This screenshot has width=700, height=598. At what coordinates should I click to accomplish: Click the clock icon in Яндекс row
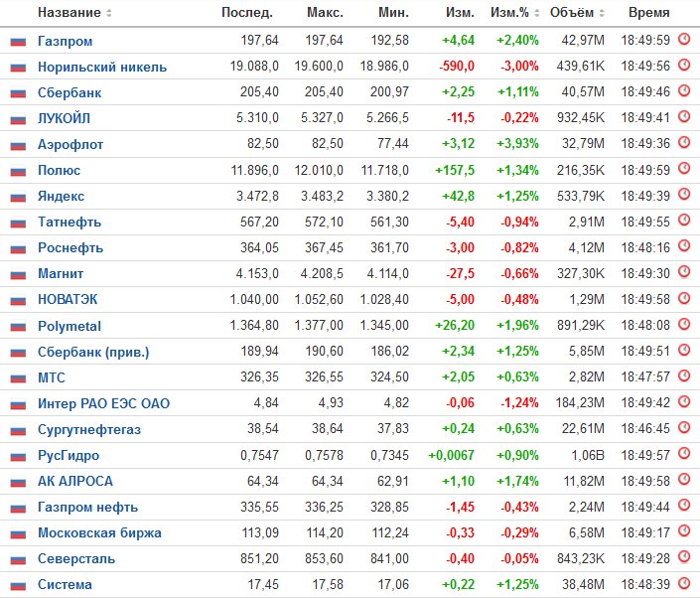(x=684, y=195)
